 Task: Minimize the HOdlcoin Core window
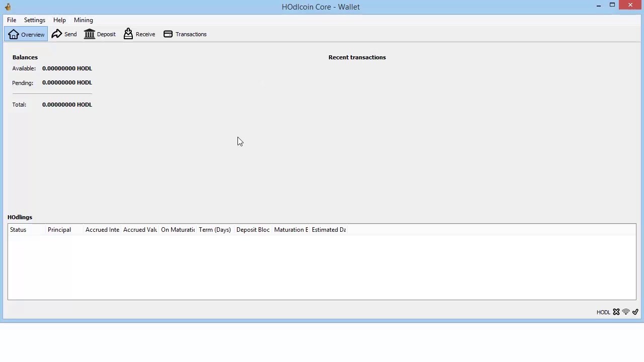(599, 6)
